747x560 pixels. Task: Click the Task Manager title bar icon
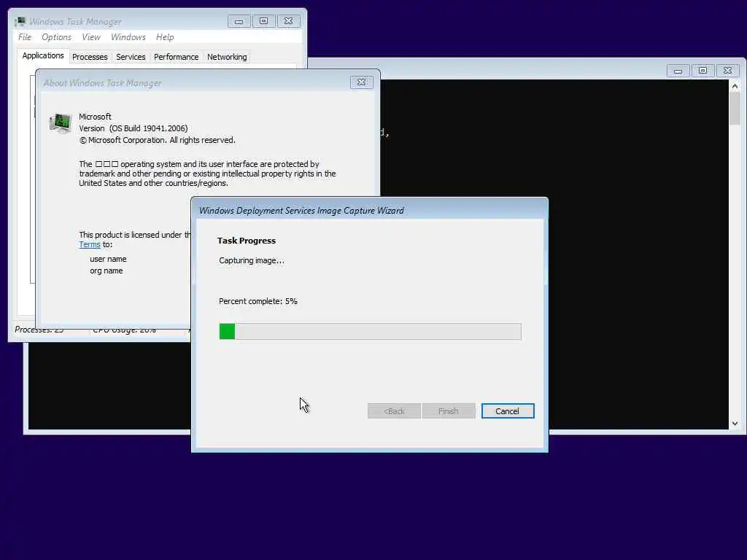point(20,21)
